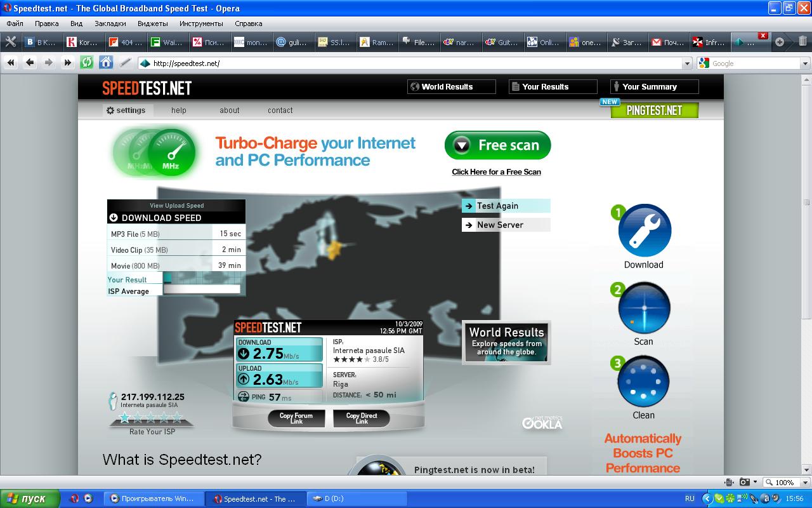Screen dimensions: 812x508
Task: Toggle View Upload Speed in results panel
Action: (x=176, y=205)
